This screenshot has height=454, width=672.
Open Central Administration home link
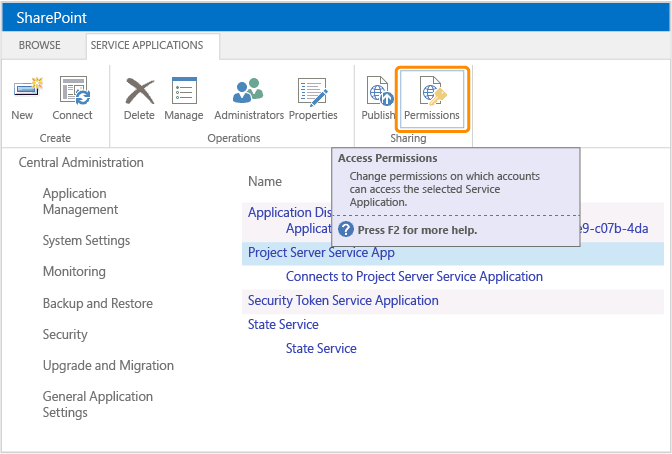pyautogui.click(x=81, y=162)
